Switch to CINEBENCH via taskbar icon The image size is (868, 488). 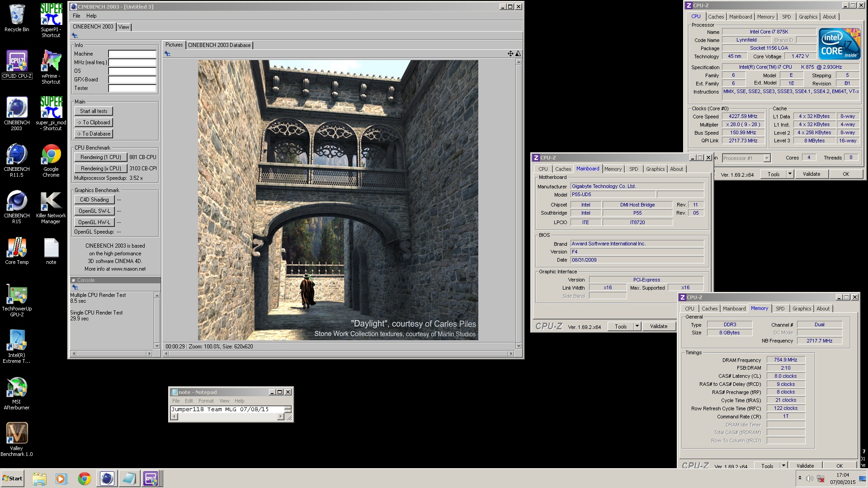tap(107, 479)
